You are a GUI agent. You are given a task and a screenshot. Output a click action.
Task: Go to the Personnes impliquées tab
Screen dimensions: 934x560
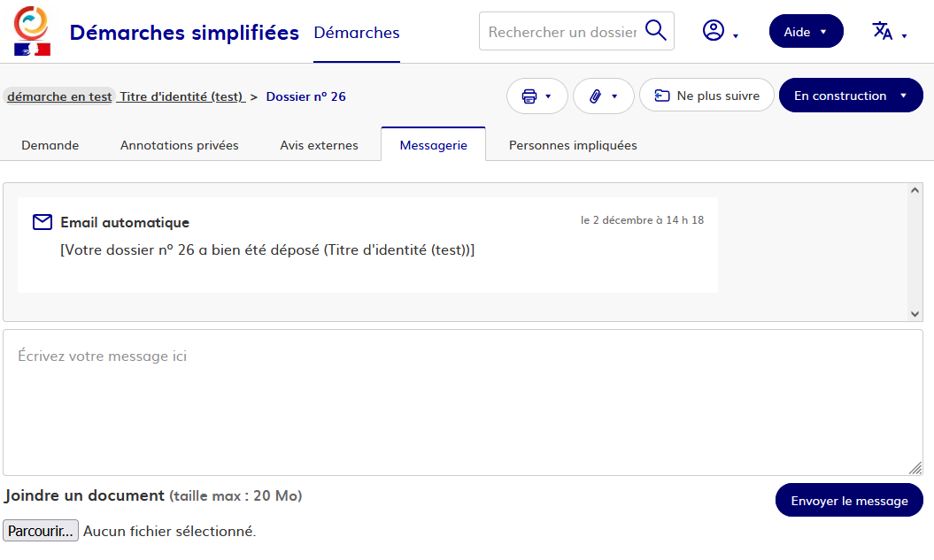pyautogui.click(x=573, y=145)
